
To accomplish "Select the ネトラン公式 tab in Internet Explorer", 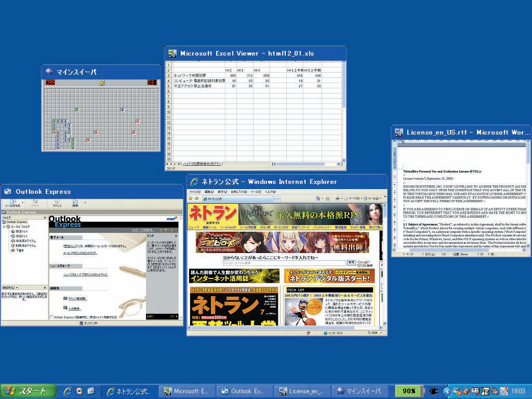I will coord(237,199).
